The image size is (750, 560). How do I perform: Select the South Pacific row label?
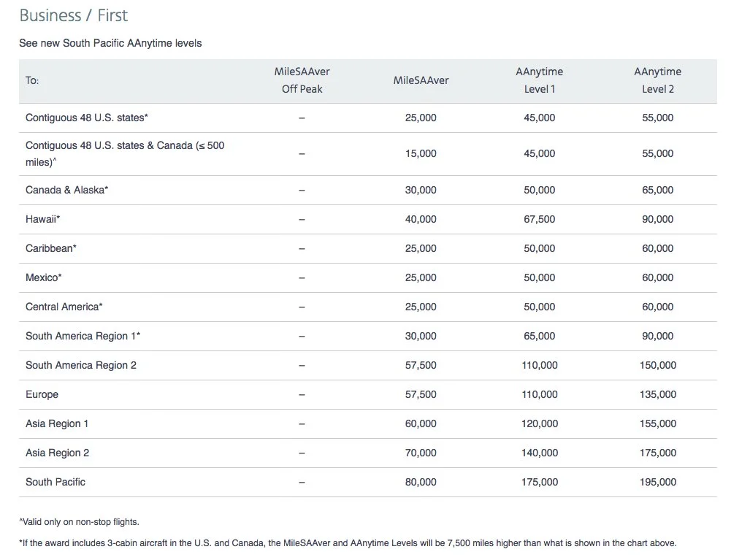coord(56,482)
